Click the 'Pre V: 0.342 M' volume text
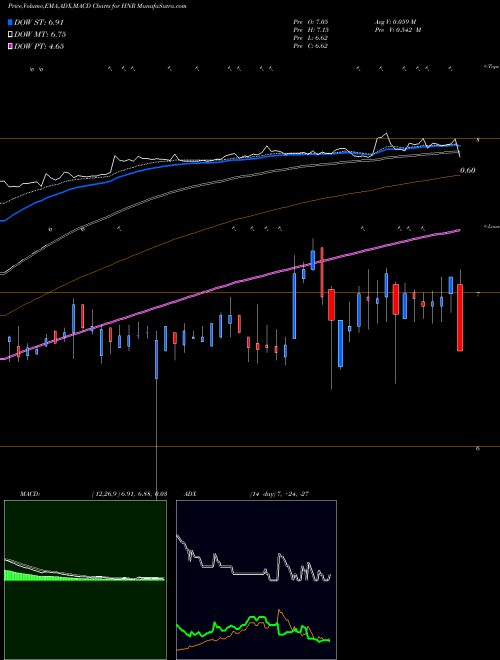 pyautogui.click(x=398, y=30)
